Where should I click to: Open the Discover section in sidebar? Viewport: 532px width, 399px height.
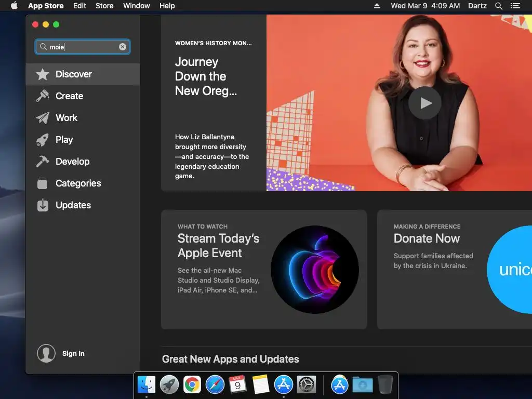[83, 74]
